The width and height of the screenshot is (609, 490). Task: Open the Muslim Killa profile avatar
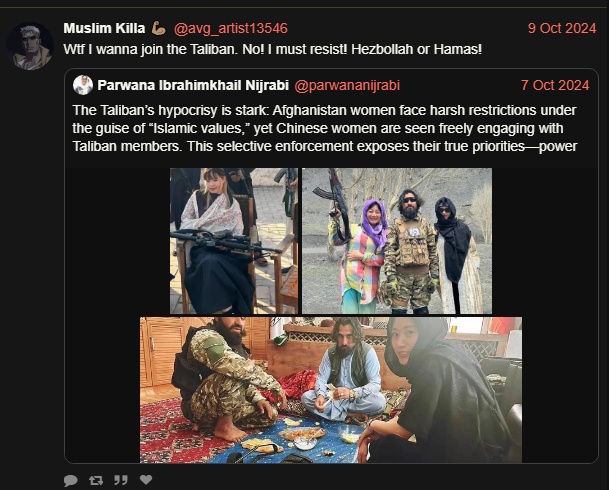coord(30,46)
